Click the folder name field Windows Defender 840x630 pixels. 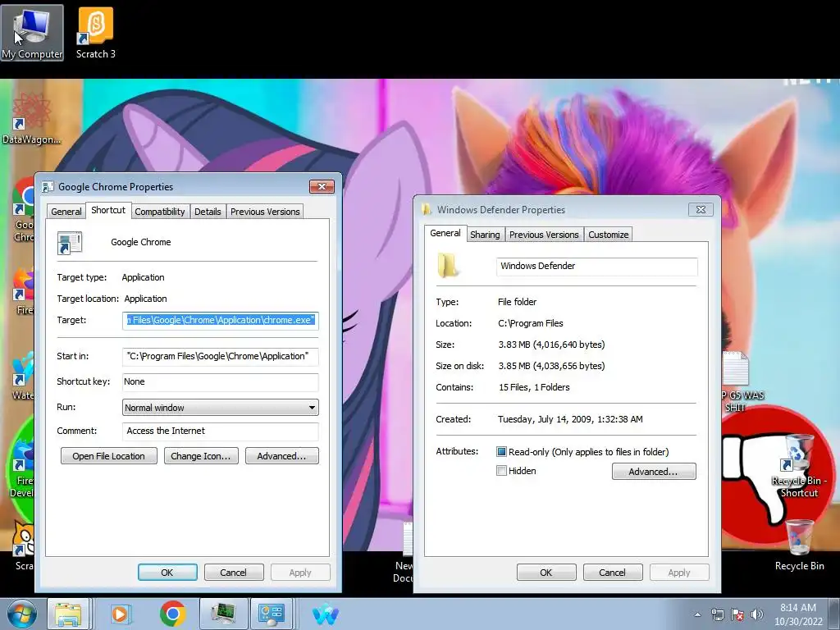597,267
